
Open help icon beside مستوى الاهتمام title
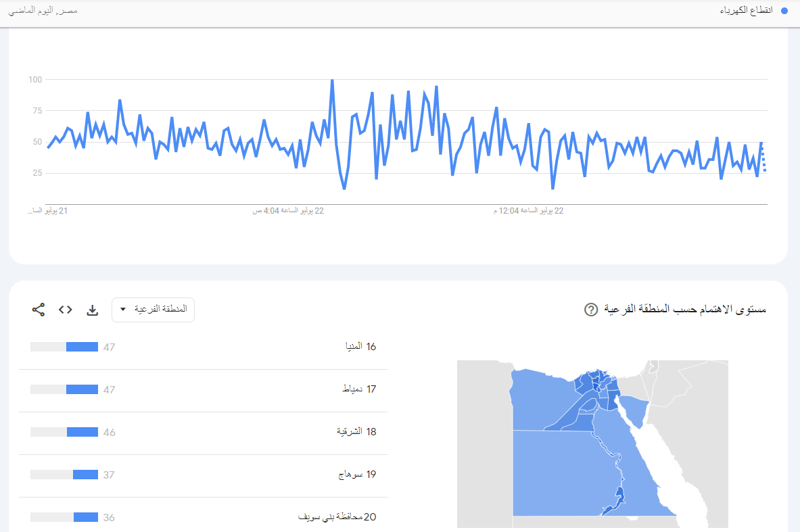coord(590,310)
